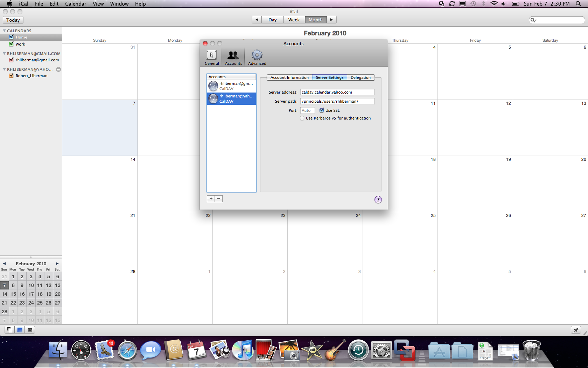Switch to the Delegation tab
Viewport: 588px width, 368px height.
click(360, 77)
